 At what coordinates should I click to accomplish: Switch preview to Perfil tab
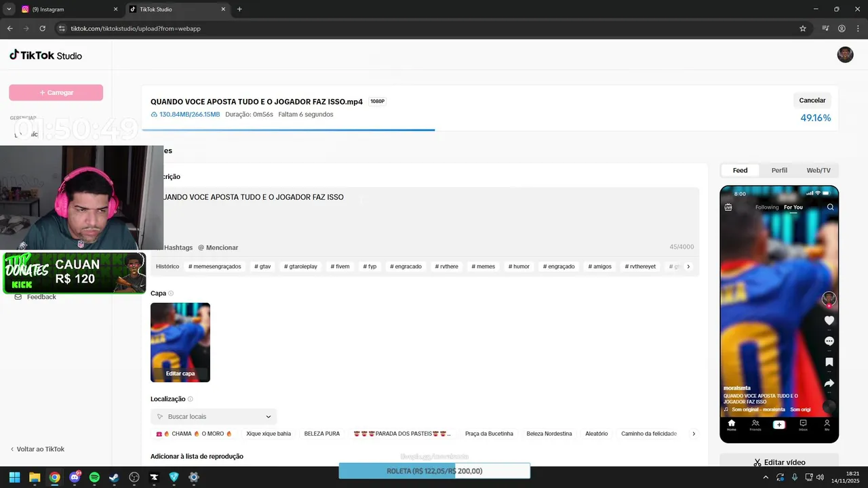779,170
